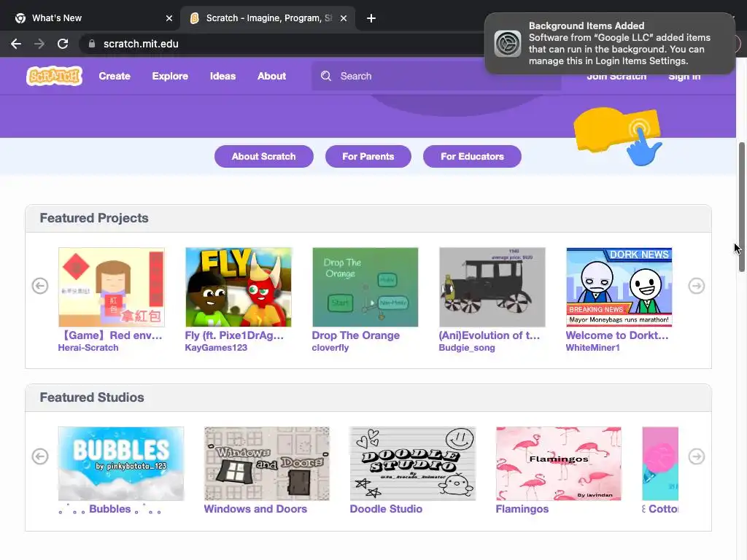Open the Ideas menu item

point(223,76)
